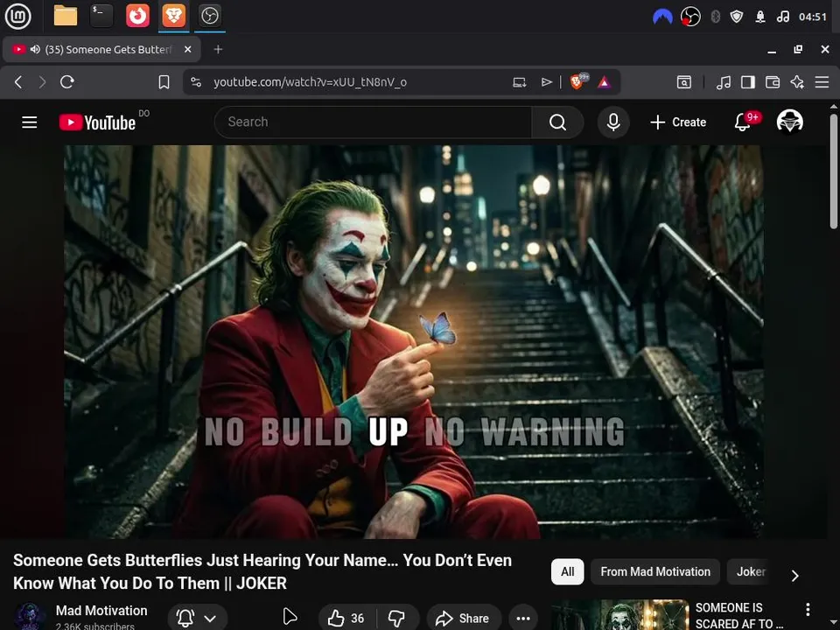Show calendar by clicking 04:51 clock

coord(813,17)
